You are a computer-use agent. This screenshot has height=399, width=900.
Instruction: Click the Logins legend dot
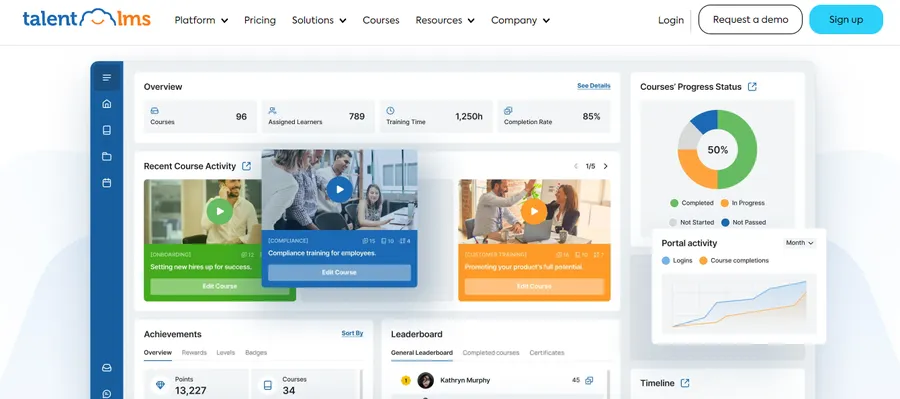click(x=666, y=261)
